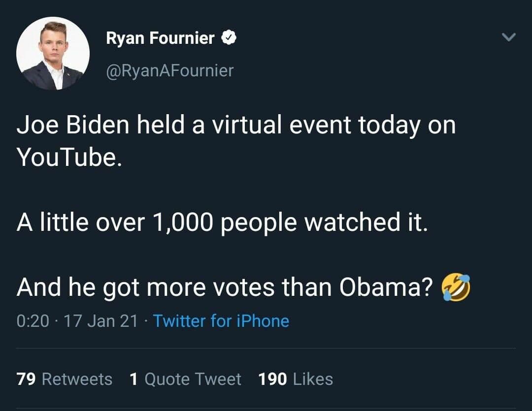This screenshot has width=532, height=411.
Task: Open the @RyanAFournier handle link
Action: 170,71
